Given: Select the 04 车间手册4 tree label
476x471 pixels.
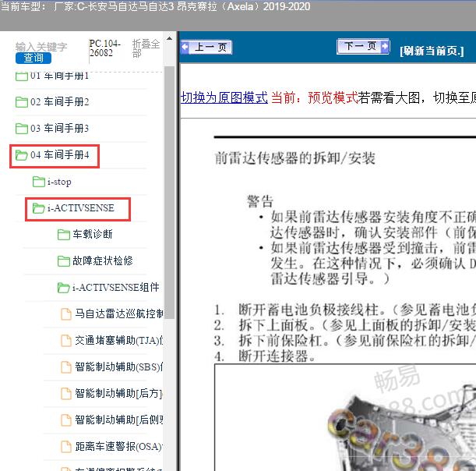Looking at the screenshot, I should (x=60, y=154).
